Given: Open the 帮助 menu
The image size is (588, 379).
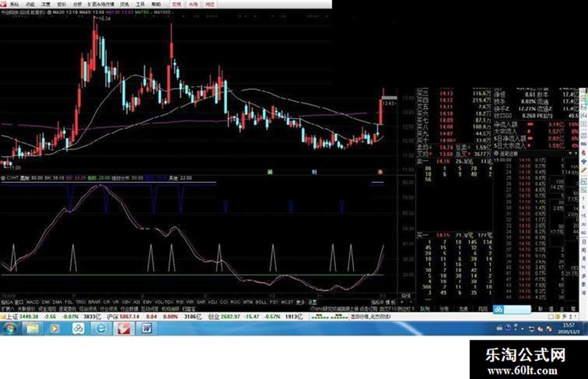Looking at the screenshot, I should pyautogui.click(x=156, y=4).
